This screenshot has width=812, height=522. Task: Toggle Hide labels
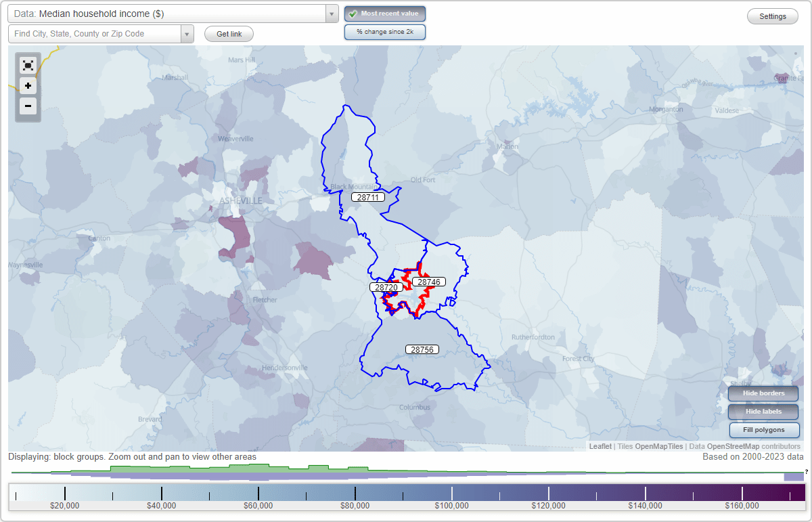click(x=764, y=411)
